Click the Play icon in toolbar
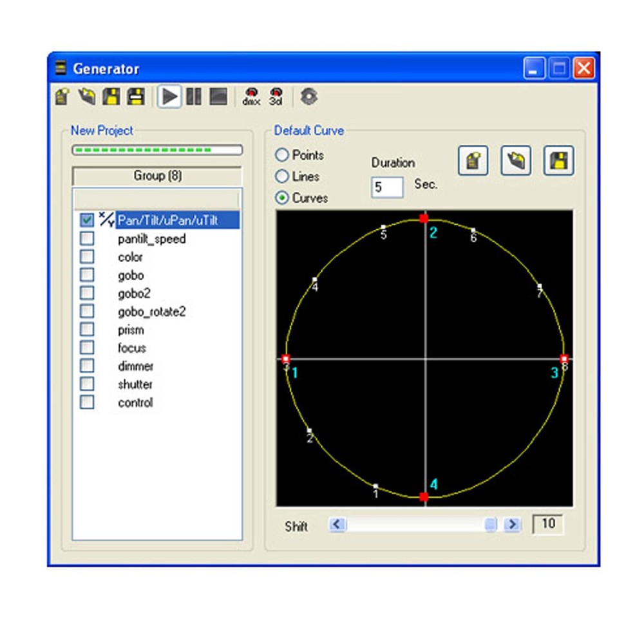 pyautogui.click(x=169, y=97)
